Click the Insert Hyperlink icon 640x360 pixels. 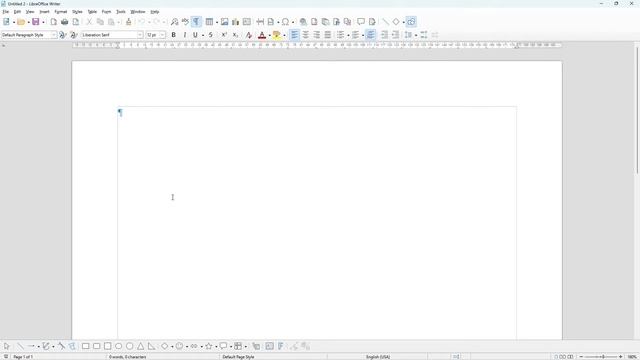click(x=303, y=22)
